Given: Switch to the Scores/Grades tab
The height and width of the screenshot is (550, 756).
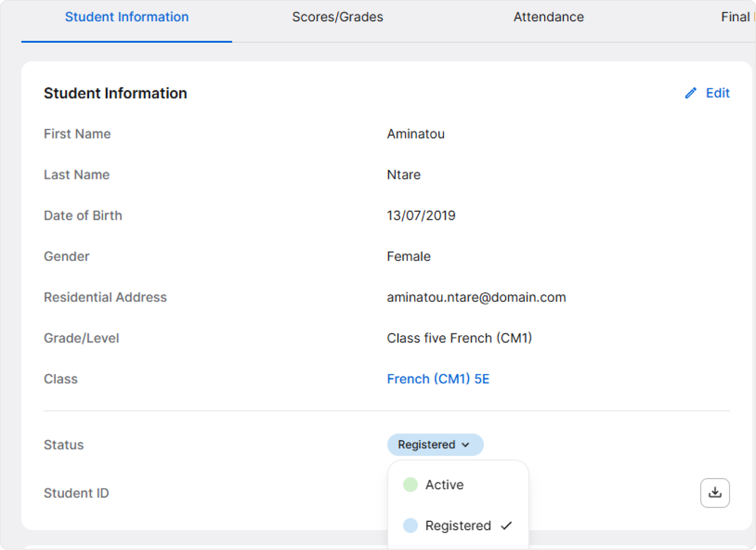Looking at the screenshot, I should (338, 17).
